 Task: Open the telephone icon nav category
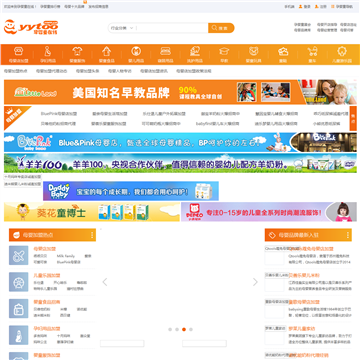point(19,54)
